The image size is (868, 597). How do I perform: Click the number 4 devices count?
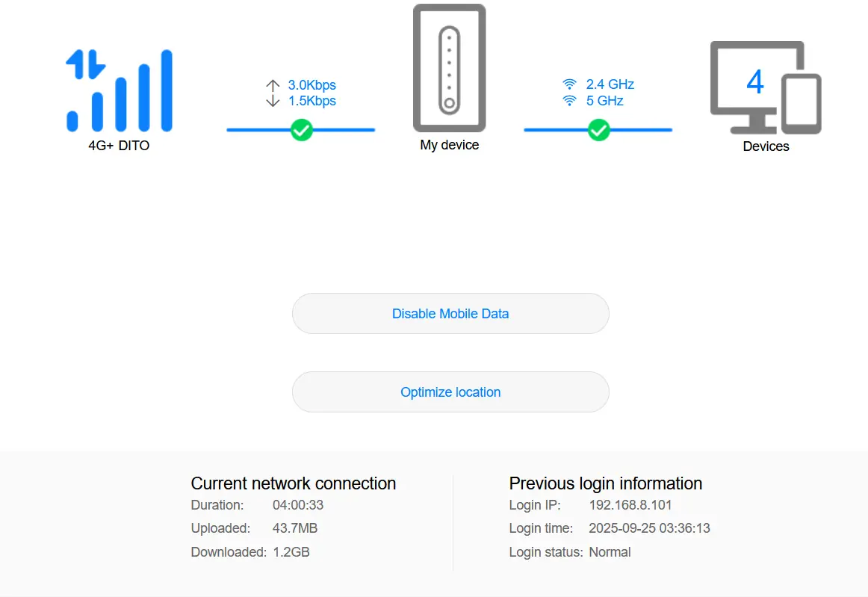(755, 81)
